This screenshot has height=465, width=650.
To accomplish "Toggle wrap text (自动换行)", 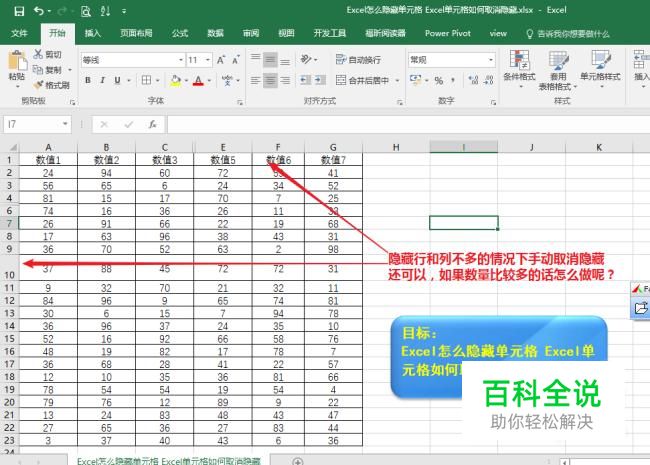I will pyautogui.click(x=359, y=60).
